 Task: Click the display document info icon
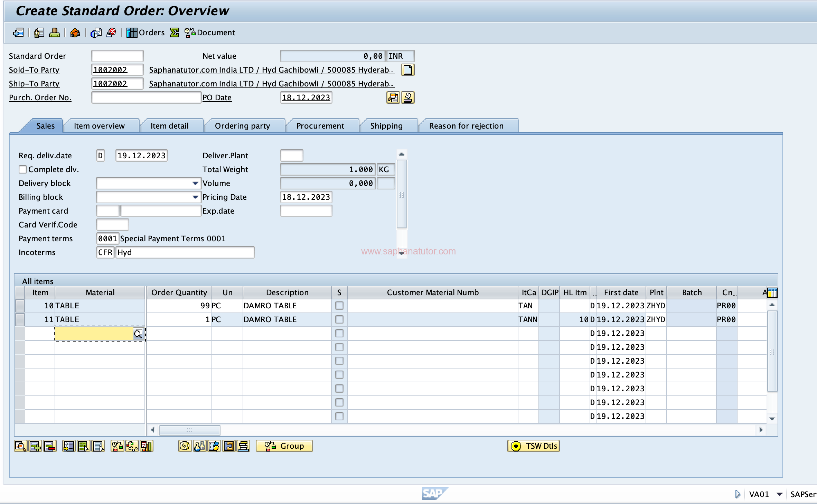click(96, 32)
